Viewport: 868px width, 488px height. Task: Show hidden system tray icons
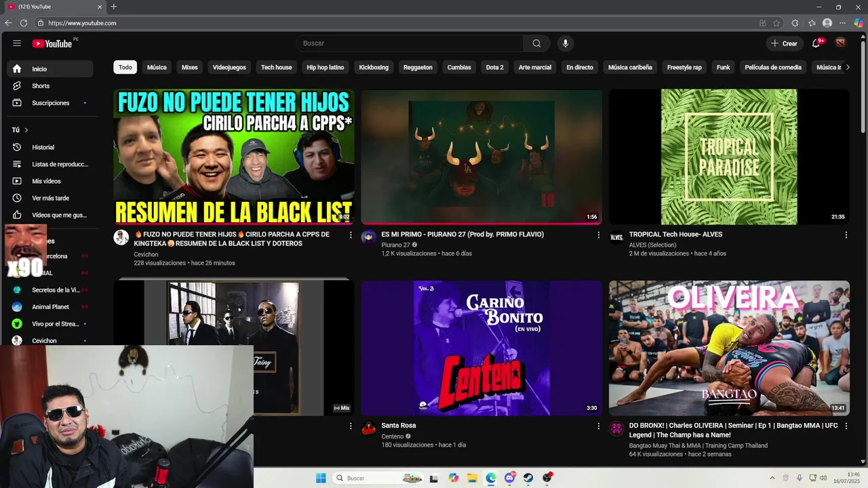[772, 478]
